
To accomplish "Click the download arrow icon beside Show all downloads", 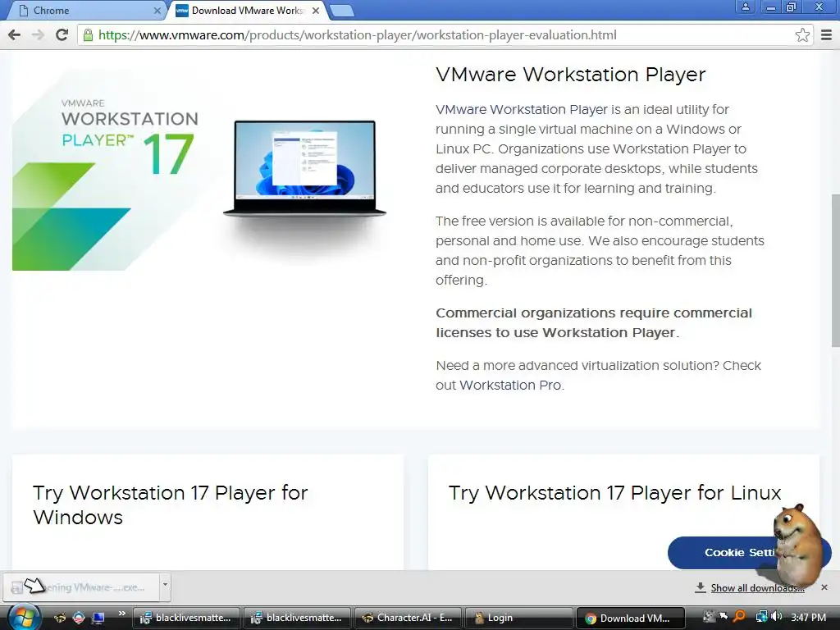I will pos(700,587).
